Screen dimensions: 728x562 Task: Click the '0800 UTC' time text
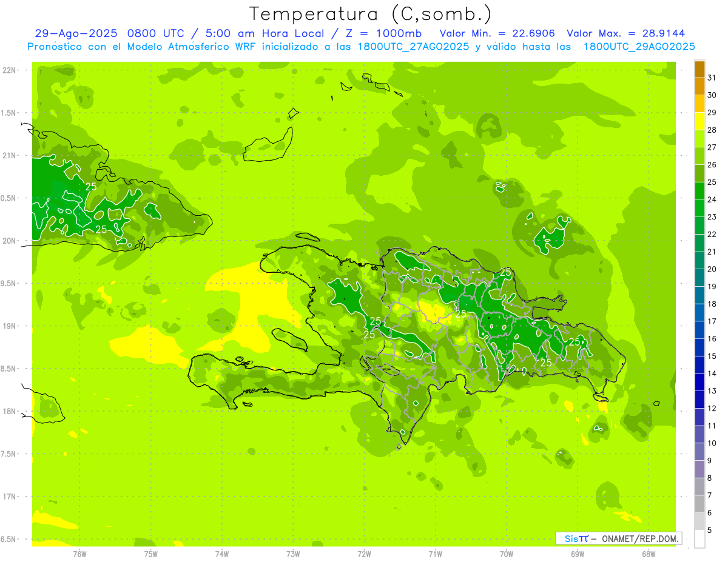(157, 33)
